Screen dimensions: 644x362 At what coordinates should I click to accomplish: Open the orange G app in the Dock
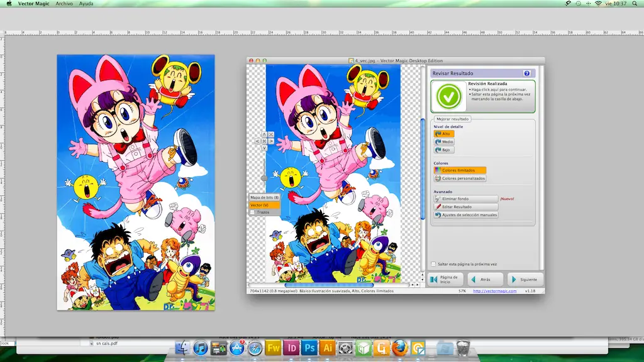click(x=382, y=348)
